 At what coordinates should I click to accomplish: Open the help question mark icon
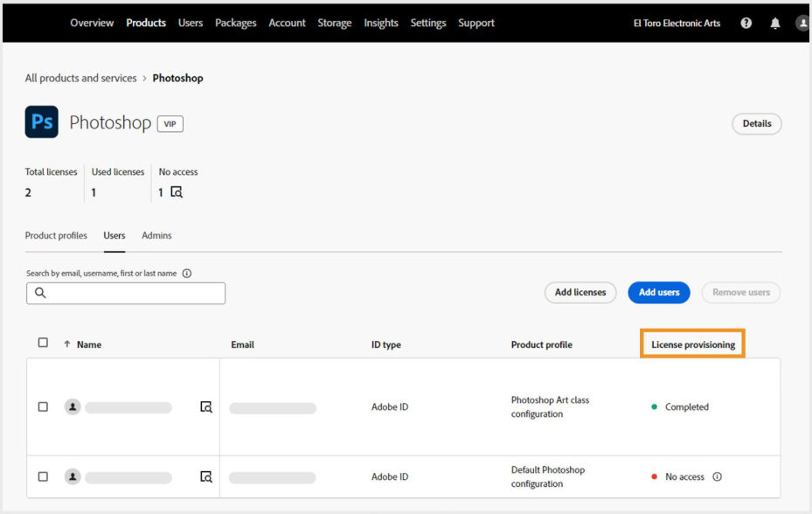click(x=746, y=23)
